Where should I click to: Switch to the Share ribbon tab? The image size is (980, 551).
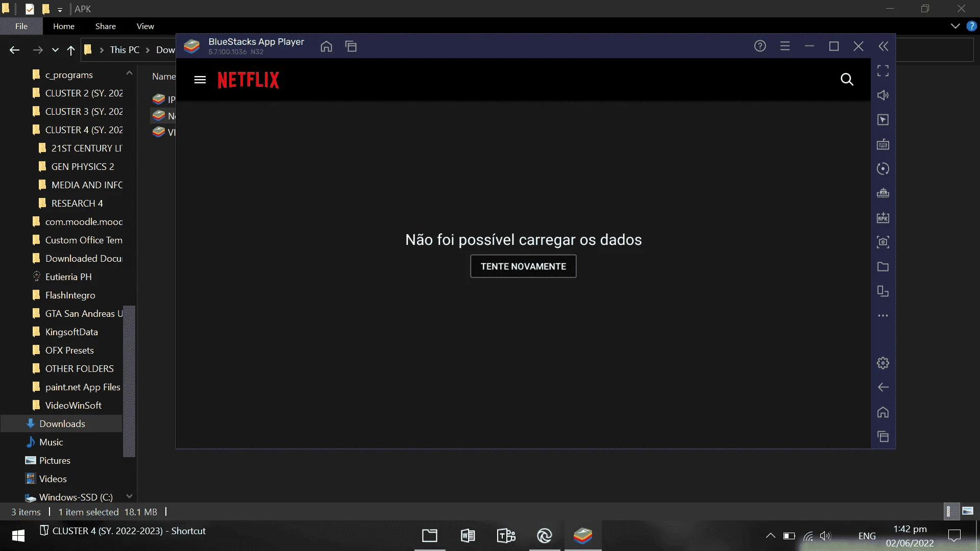click(106, 26)
